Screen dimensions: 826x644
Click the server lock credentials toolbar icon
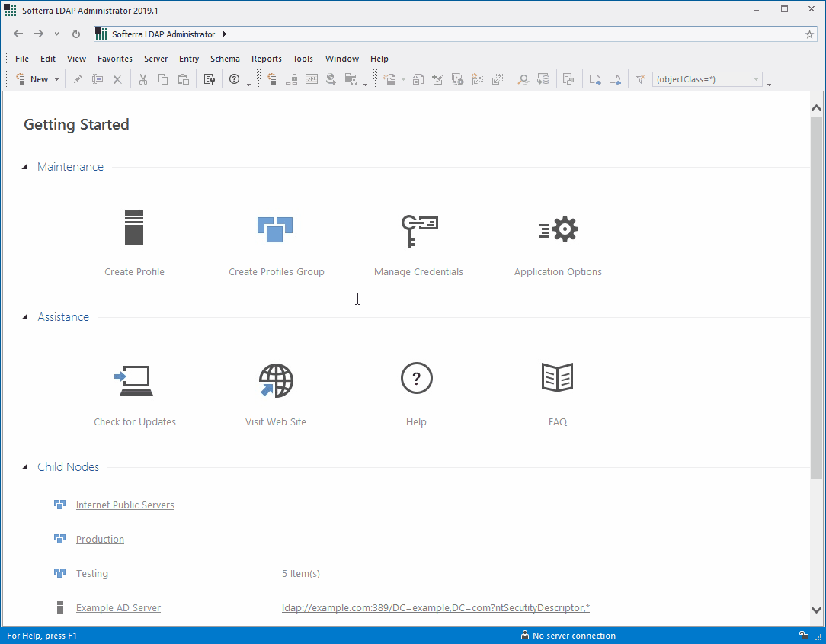tap(292, 79)
